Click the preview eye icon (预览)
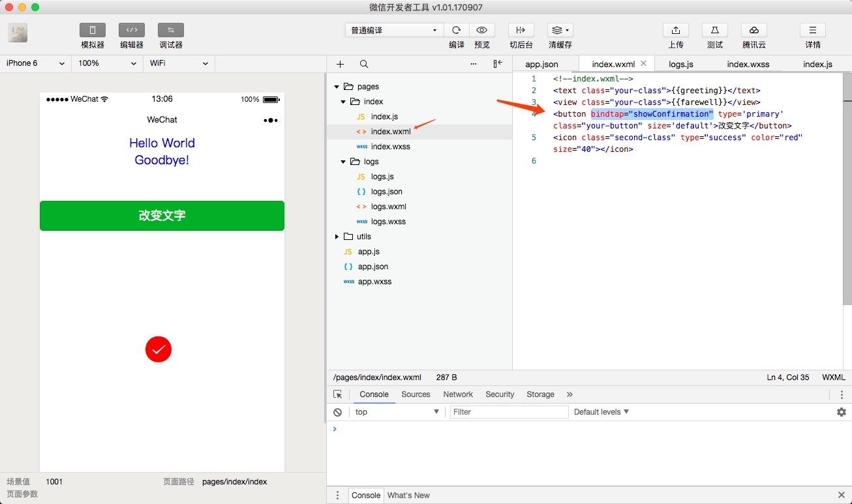This screenshot has width=852, height=504. 482,30
